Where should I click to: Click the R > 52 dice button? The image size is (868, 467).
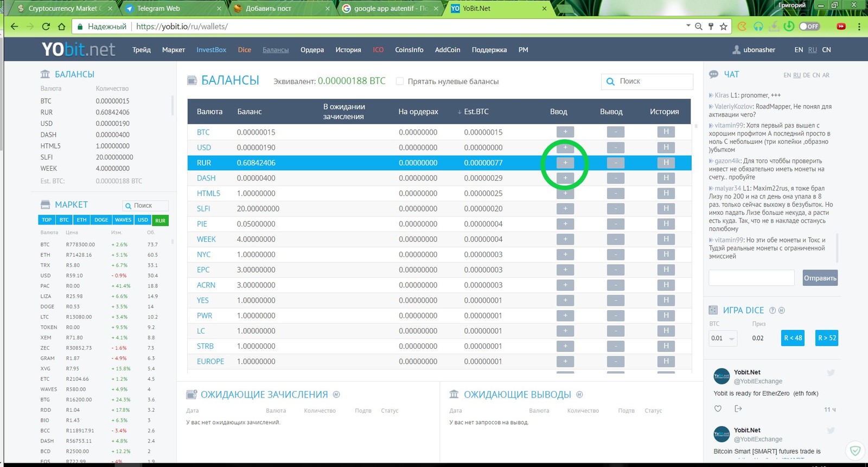tap(826, 337)
